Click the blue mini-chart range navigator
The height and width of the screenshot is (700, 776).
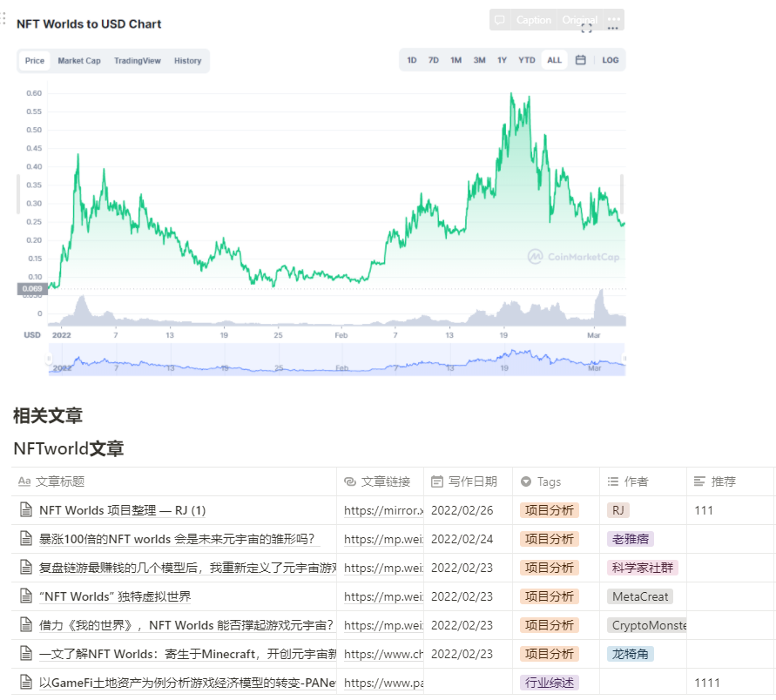(337, 360)
